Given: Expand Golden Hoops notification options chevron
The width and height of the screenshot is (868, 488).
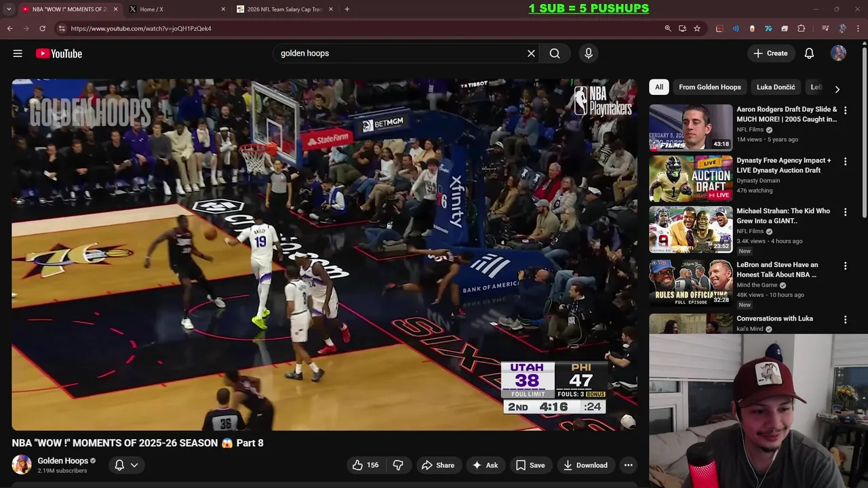Looking at the screenshot, I should (x=134, y=465).
